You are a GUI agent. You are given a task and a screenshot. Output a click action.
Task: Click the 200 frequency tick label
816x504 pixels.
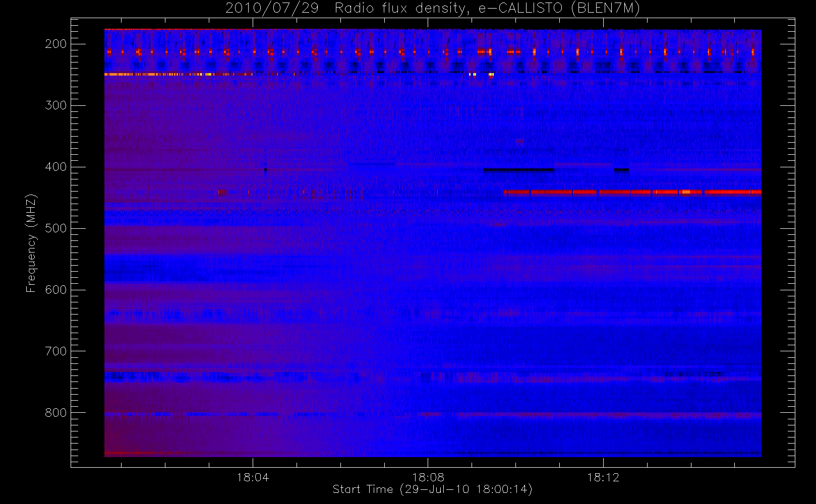(x=55, y=44)
